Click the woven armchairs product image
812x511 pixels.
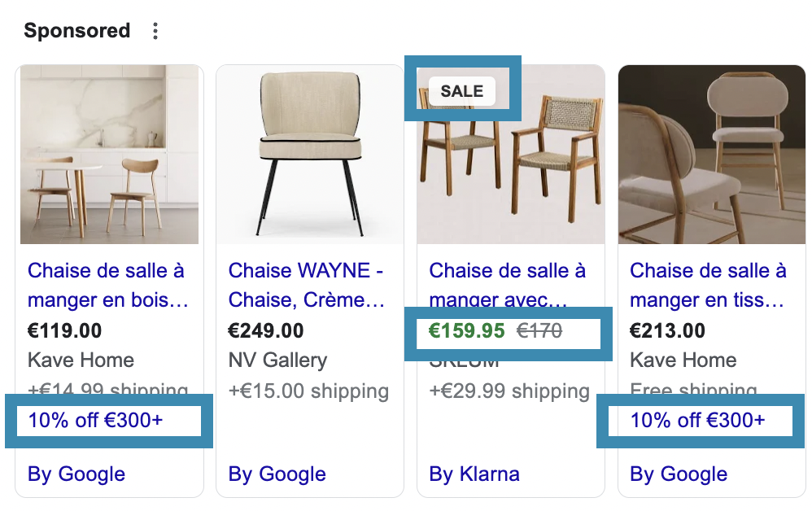[x=511, y=155]
